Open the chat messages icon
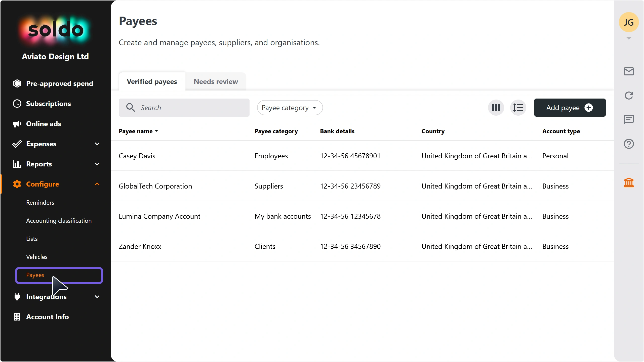644x362 pixels. (x=629, y=119)
